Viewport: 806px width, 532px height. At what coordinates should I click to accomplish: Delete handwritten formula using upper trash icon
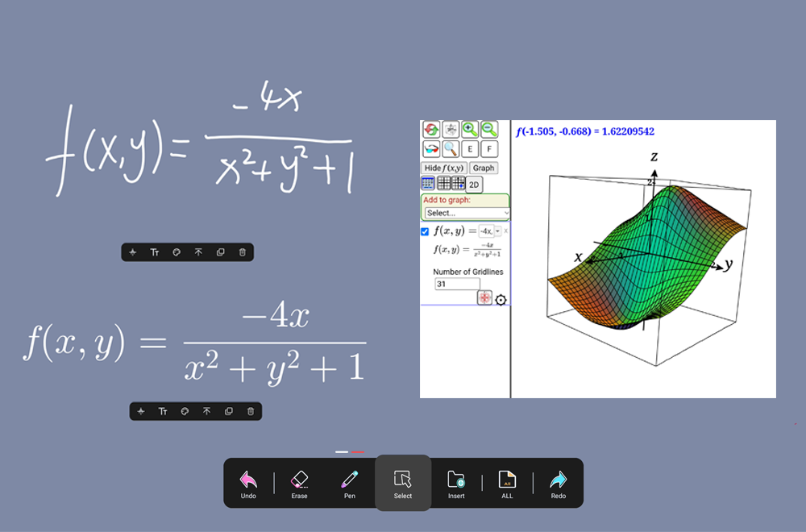(x=243, y=252)
